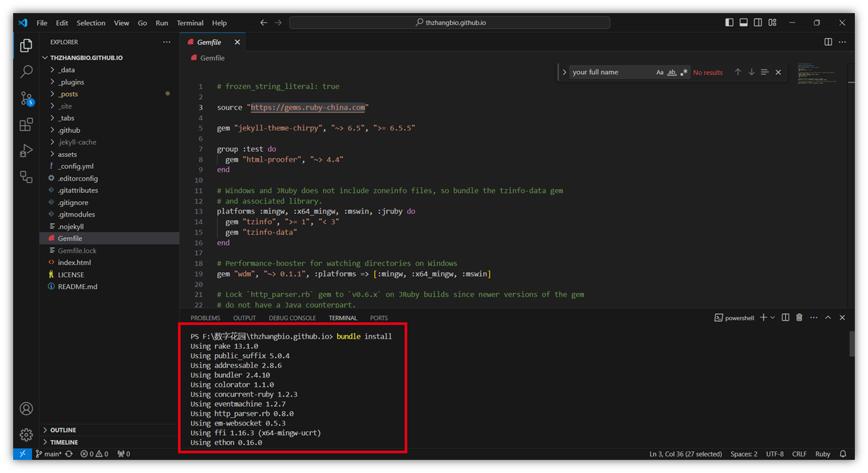This screenshot has width=868, height=473.
Task: Change end of line sequence CRLF
Action: point(799,454)
